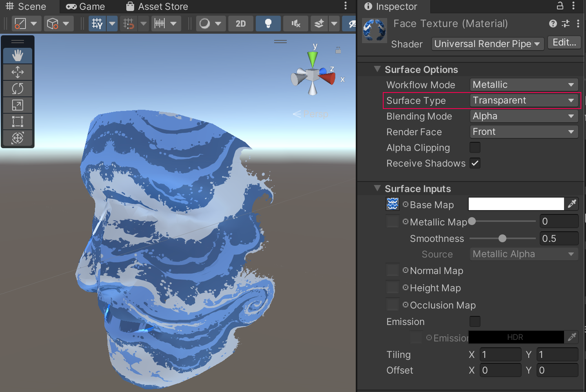Click the Tiling X input field
This screenshot has width=586, height=392.
point(500,355)
